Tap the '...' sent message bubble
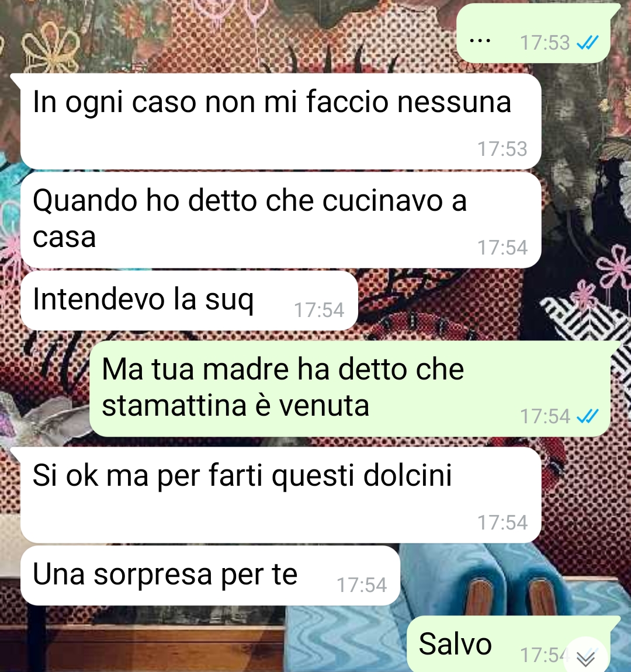Screen dimensions: 631x672 click(533, 33)
